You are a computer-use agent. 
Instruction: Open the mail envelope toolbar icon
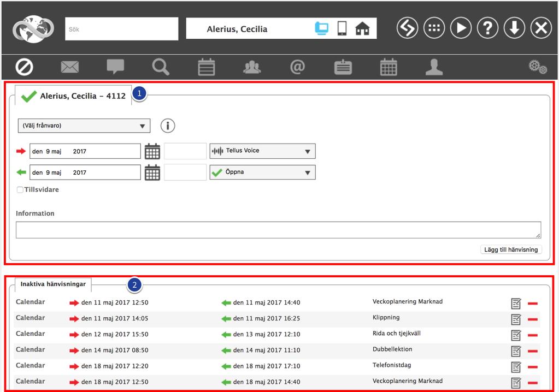(70, 67)
